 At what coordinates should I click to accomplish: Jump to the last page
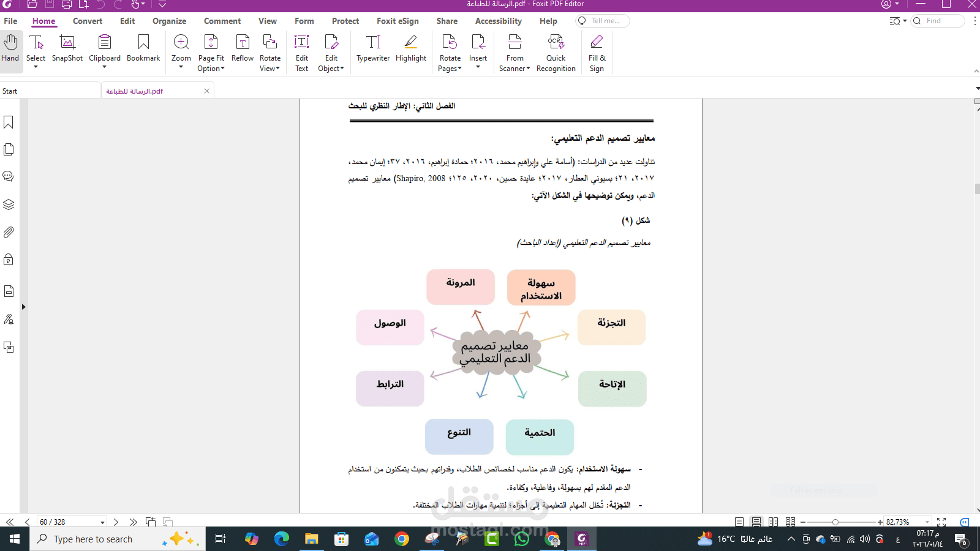pyautogui.click(x=133, y=522)
